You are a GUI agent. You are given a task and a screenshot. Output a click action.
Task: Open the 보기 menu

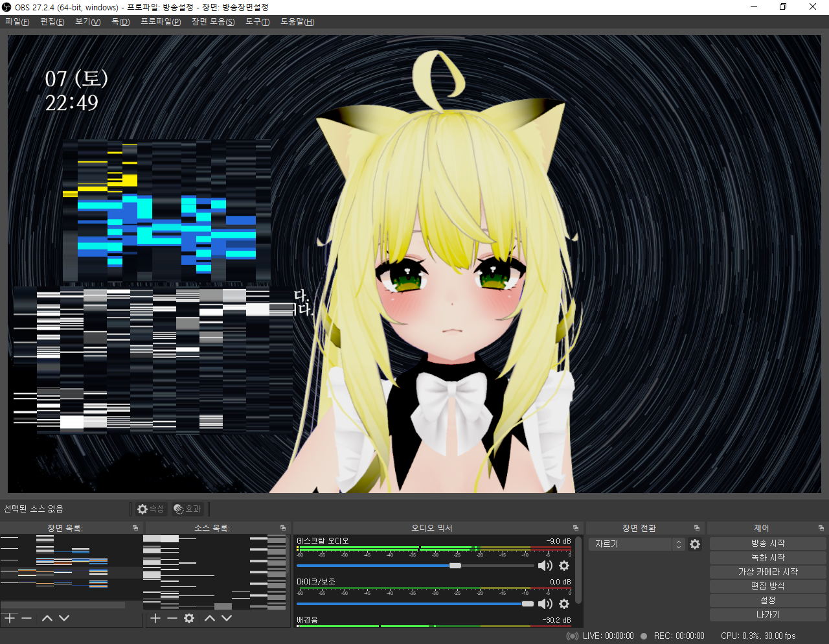click(87, 22)
